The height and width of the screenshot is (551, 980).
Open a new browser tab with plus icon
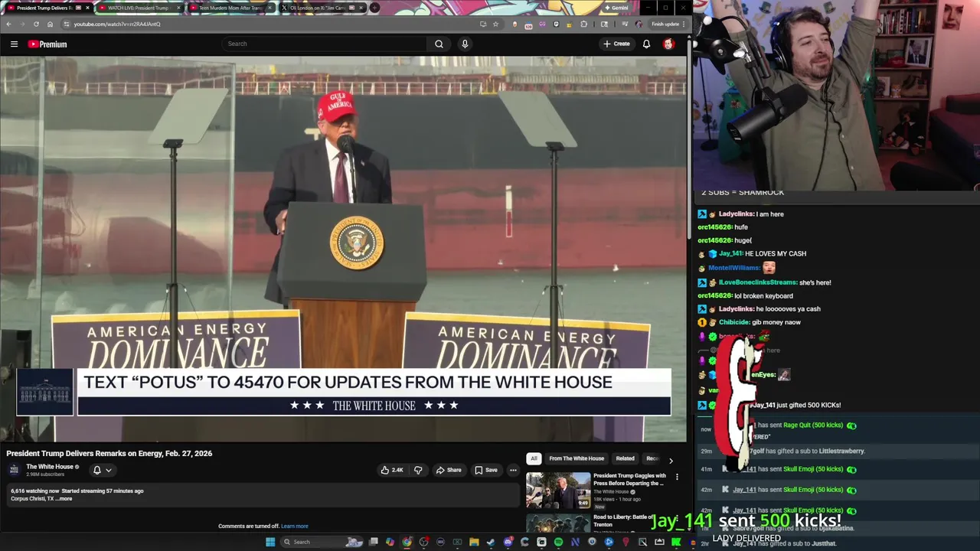pyautogui.click(x=374, y=8)
